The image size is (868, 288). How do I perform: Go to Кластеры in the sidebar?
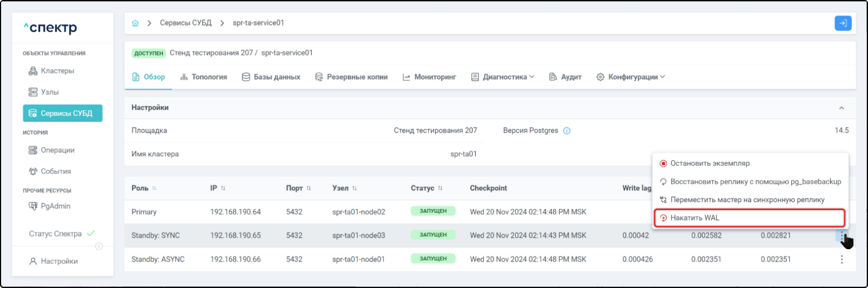[57, 71]
